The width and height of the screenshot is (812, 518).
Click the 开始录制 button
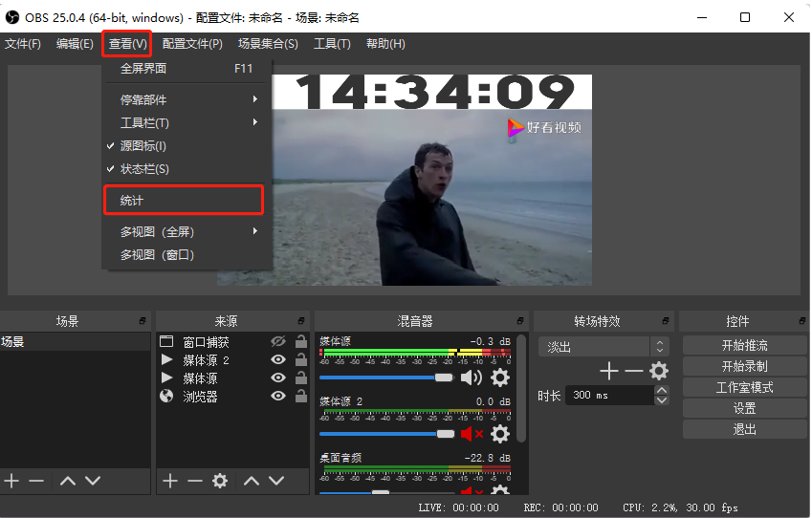pyautogui.click(x=744, y=366)
